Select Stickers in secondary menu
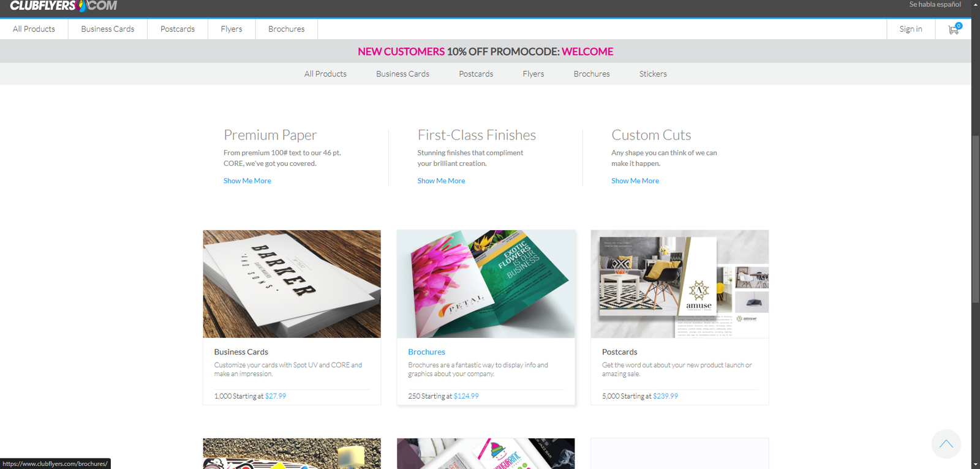The height and width of the screenshot is (469, 980). pyautogui.click(x=652, y=74)
